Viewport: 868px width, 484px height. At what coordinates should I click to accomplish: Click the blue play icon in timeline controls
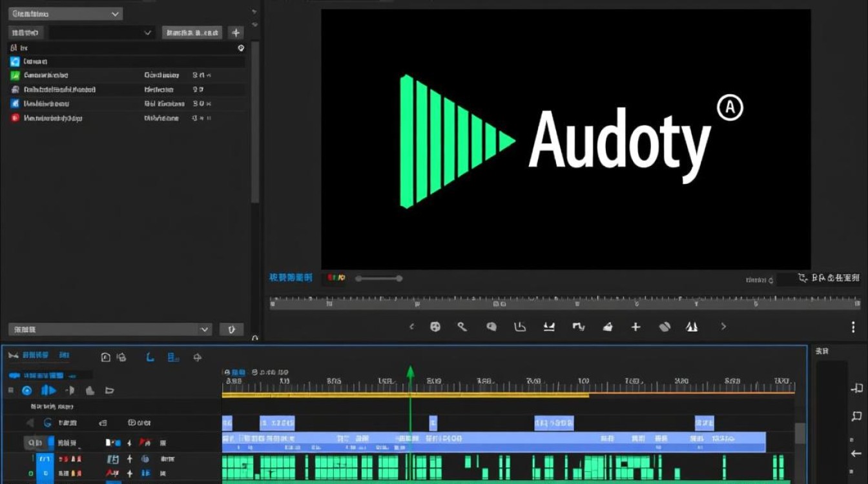tap(48, 390)
